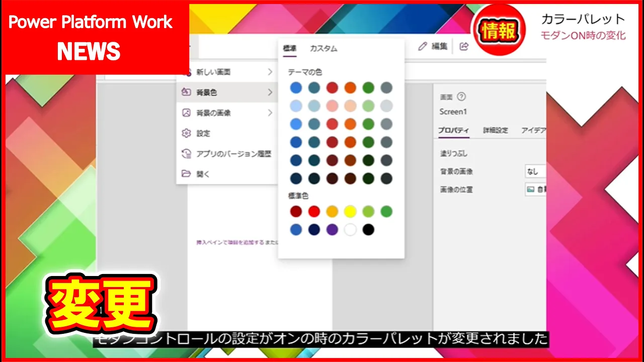Switch to the 標準 color tab
644x362 pixels.
coord(289,48)
